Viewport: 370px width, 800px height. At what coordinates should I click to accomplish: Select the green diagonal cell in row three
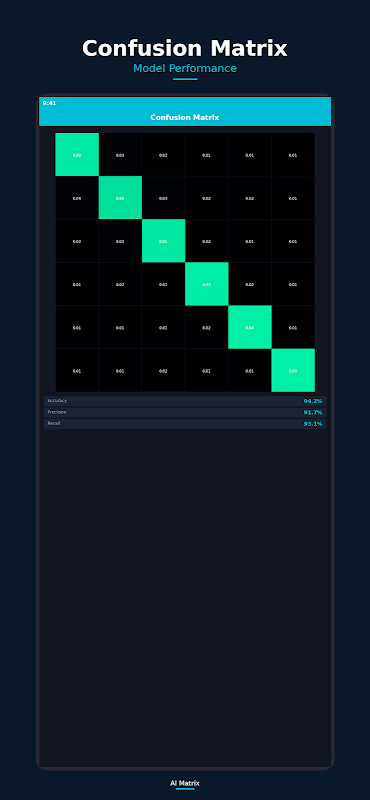click(163, 241)
